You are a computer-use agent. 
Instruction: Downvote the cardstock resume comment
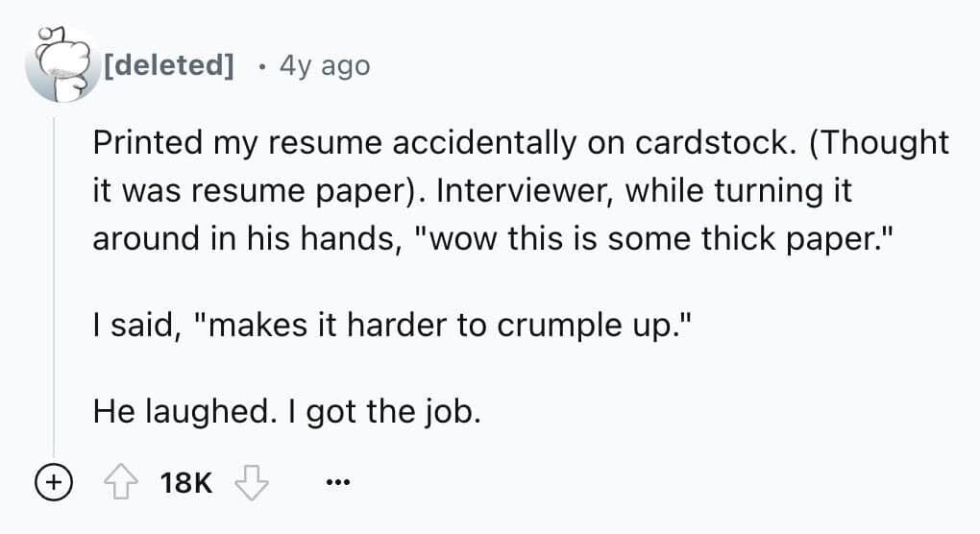tap(254, 481)
